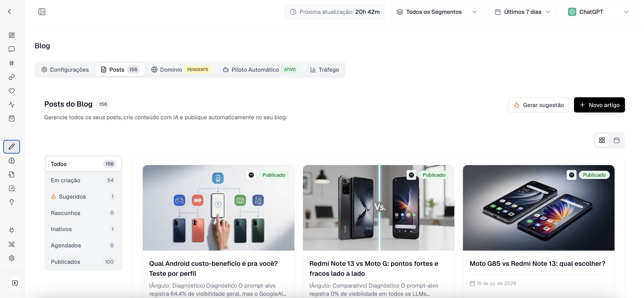Viewport: 644px width, 298px height.
Task: Open post title Moto G85 vs Redmi Note 13
Action: pyautogui.click(x=537, y=264)
